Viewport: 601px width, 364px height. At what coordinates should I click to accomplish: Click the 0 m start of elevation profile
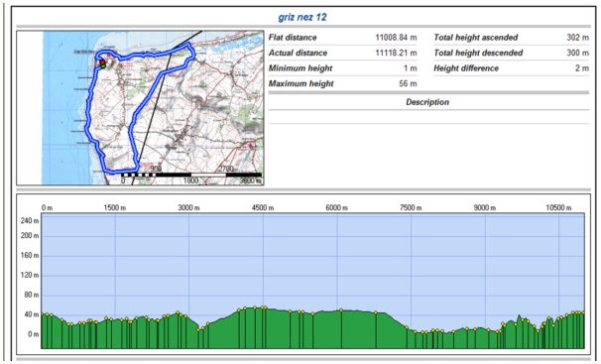pyautogui.click(x=48, y=207)
